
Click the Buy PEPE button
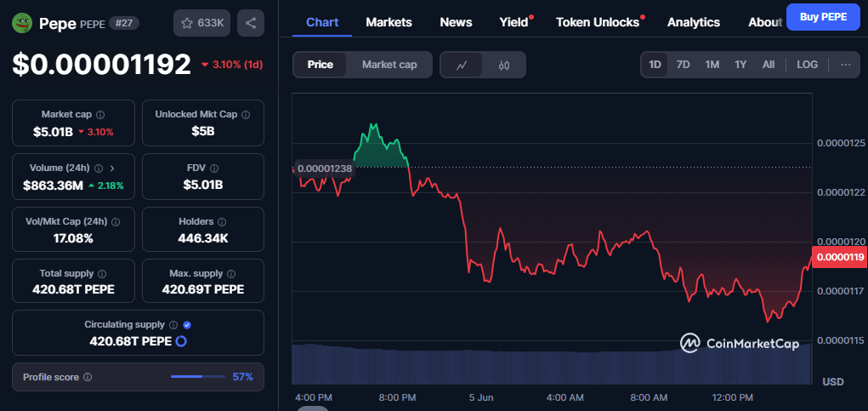pos(823,17)
